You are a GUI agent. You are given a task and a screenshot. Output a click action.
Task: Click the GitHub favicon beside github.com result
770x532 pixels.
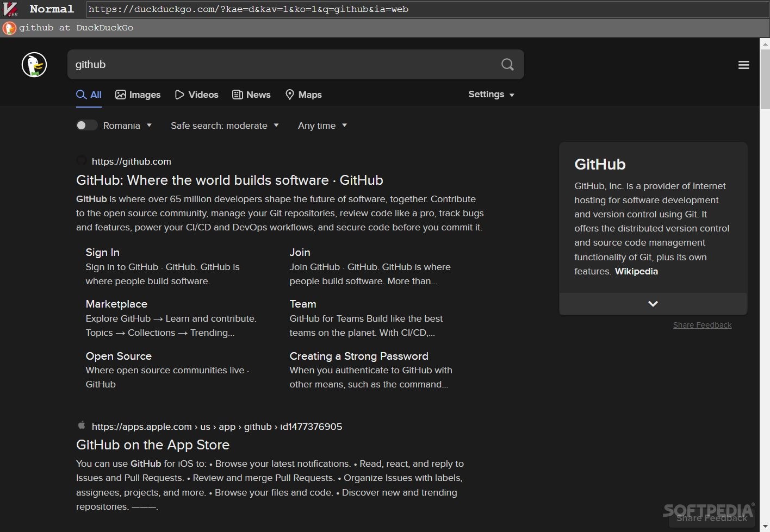(x=82, y=161)
